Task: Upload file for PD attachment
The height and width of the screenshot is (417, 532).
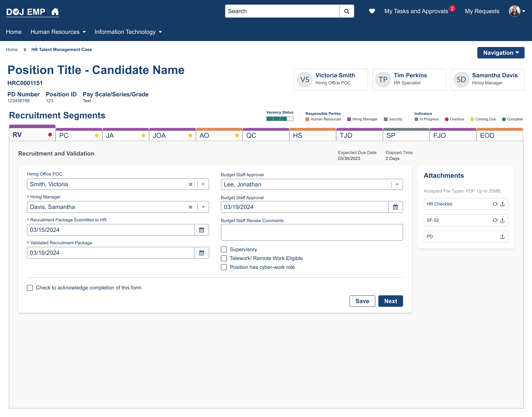Action: click(502, 237)
